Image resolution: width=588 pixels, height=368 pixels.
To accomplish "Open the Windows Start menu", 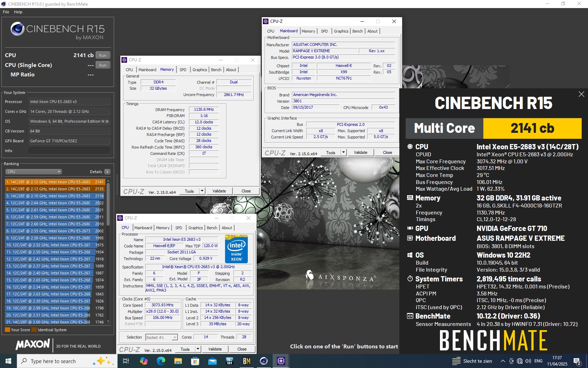I will point(8,361).
